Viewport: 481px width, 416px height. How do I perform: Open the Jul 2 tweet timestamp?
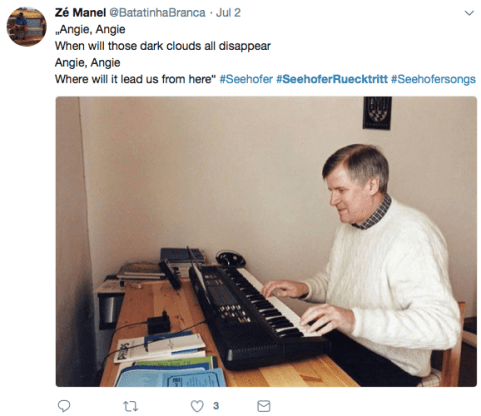tap(228, 13)
